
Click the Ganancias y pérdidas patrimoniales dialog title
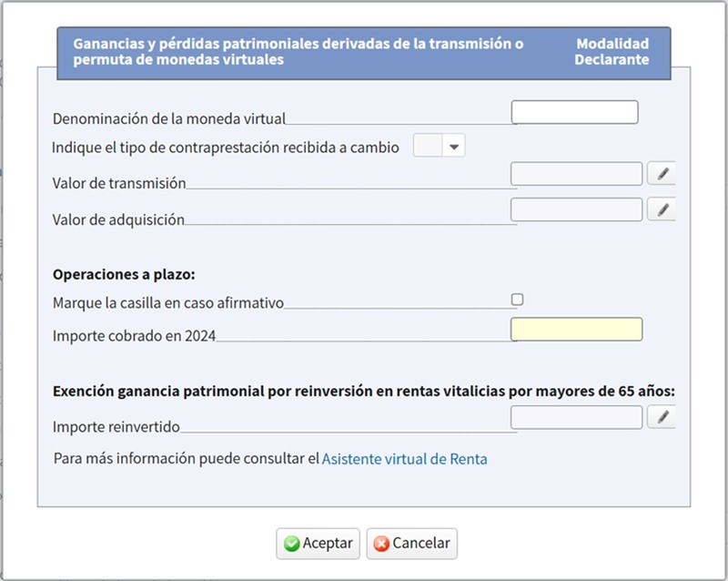[x=298, y=52]
